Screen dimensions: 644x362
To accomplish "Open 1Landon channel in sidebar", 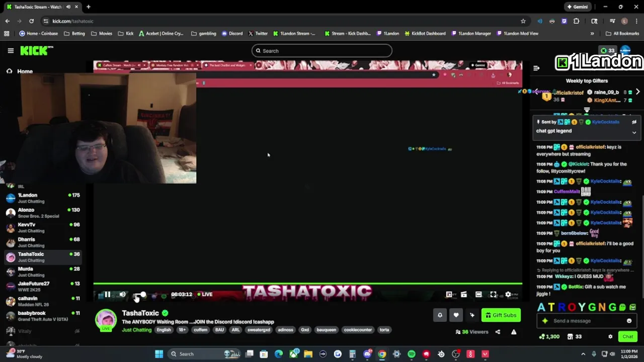I will [x=43, y=198].
